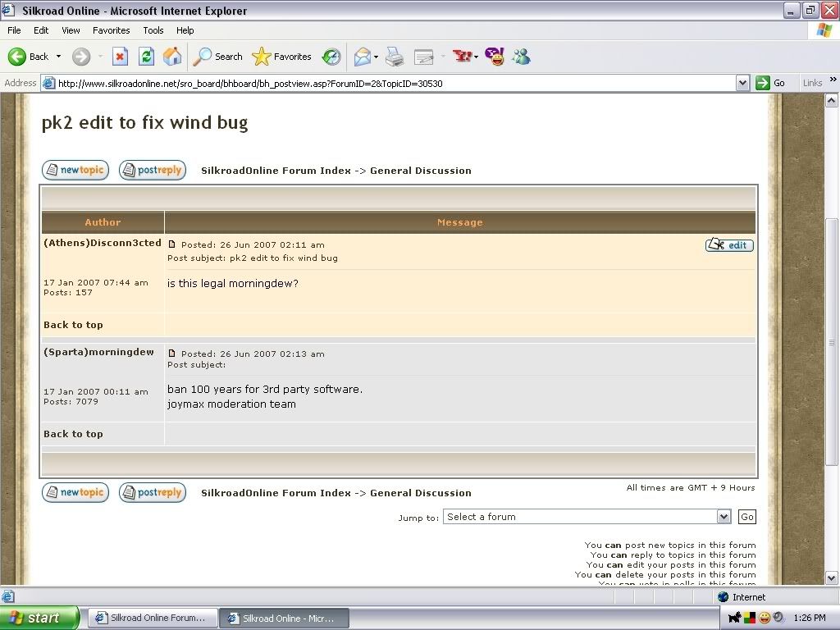Expand the address bar URL dropdown
840x630 pixels.
[742, 83]
